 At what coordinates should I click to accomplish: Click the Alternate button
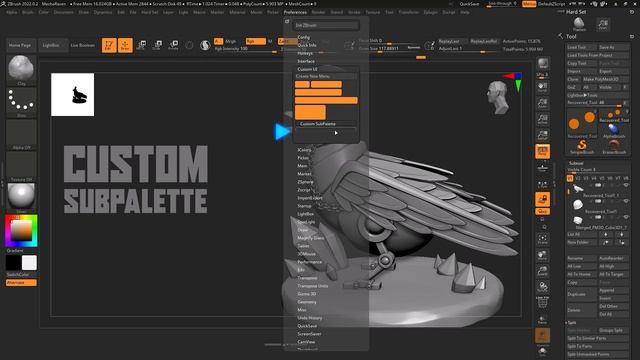[21, 282]
